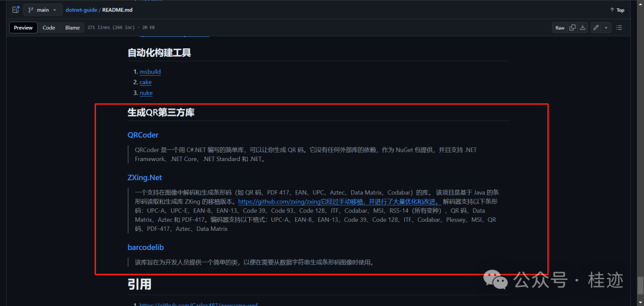Open the nuke link
This screenshot has height=306, width=644.
click(146, 93)
